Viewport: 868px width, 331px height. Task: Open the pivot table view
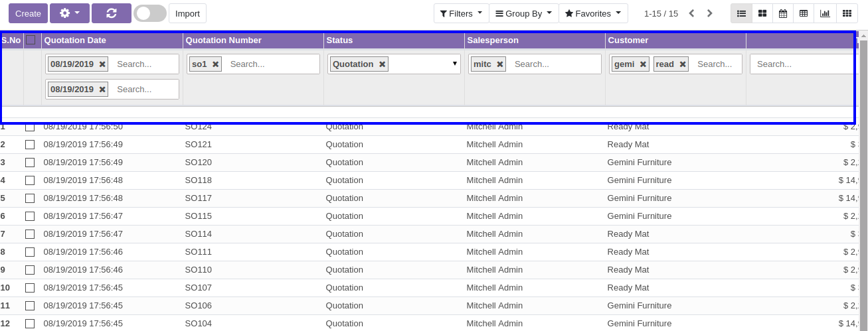click(x=804, y=13)
